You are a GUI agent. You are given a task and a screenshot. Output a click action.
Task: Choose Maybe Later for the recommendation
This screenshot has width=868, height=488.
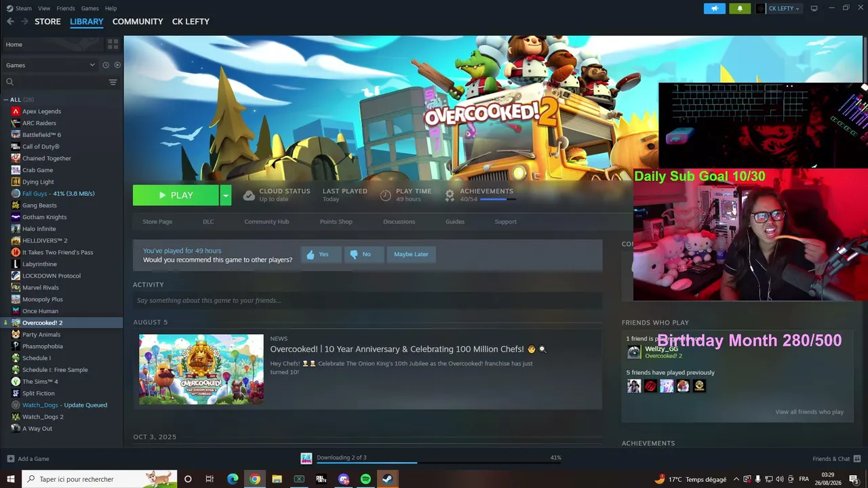pos(411,254)
